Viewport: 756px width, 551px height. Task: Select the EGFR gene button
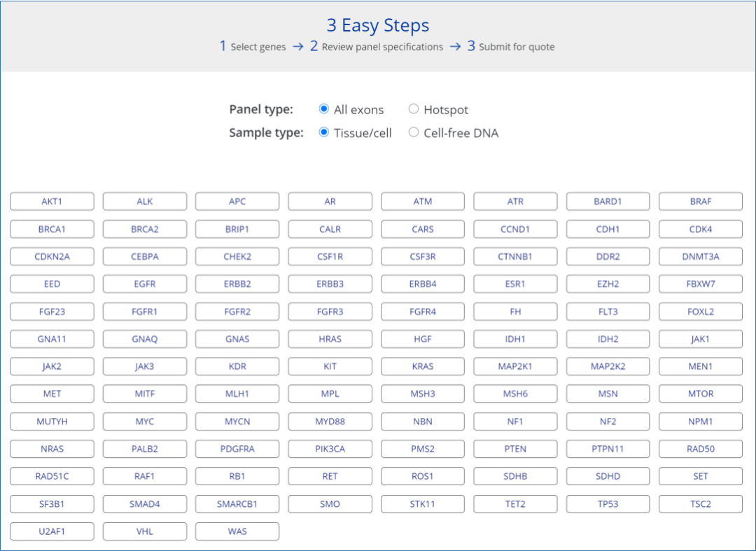tap(145, 284)
